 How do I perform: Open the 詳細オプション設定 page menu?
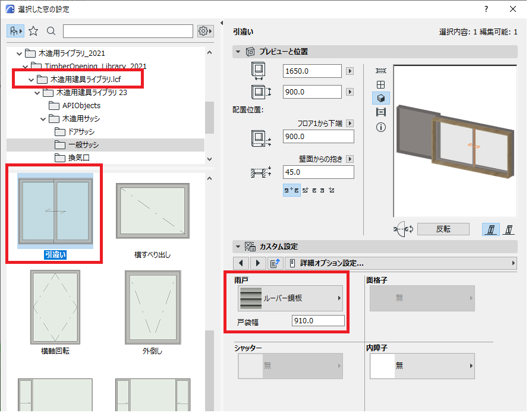[x=401, y=263]
